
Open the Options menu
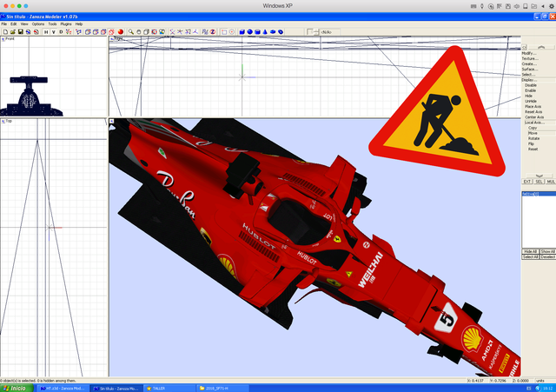click(38, 24)
